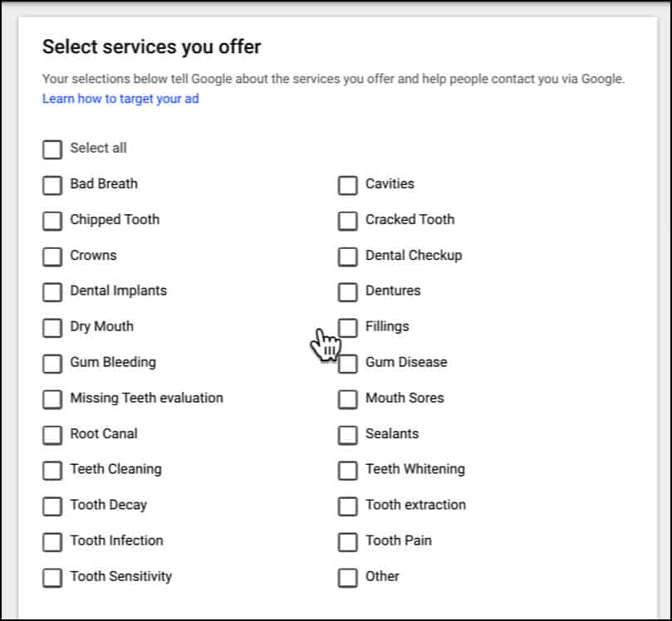The image size is (672, 621).
Task: Click the Mouth Sores label
Action: (x=405, y=399)
